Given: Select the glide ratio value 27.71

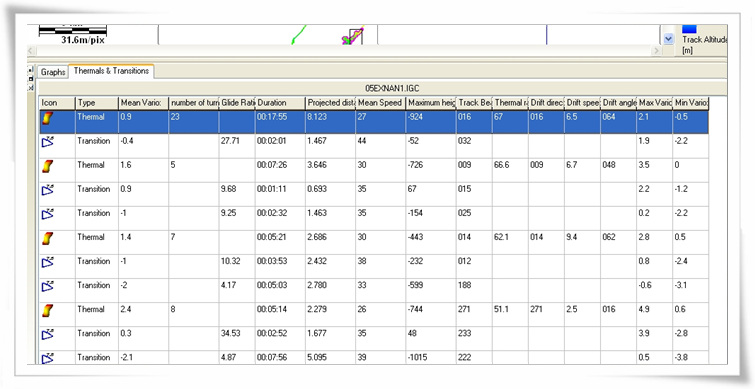Looking at the screenshot, I should [x=230, y=141].
